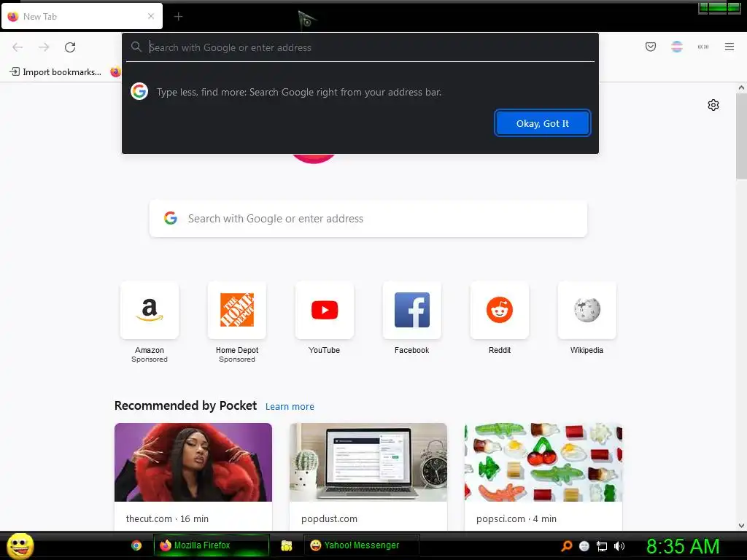Click the page search box with Google
The height and width of the screenshot is (560, 747).
click(368, 219)
